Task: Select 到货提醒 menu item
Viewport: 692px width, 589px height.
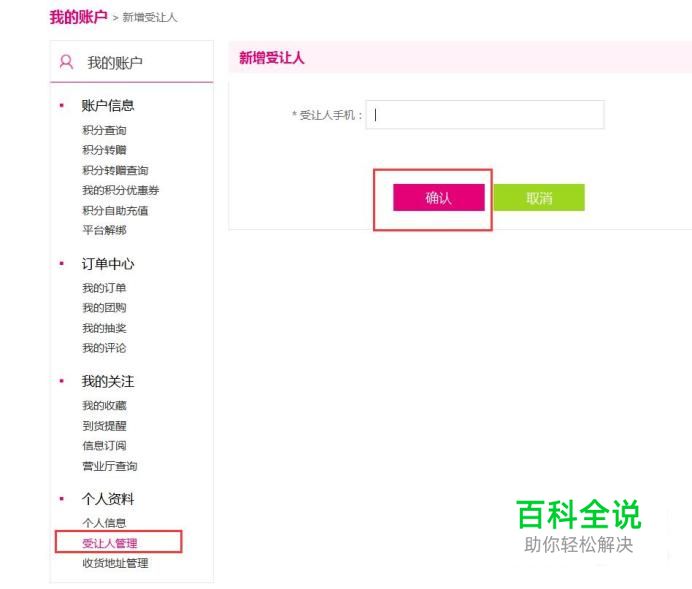Action: pos(104,426)
